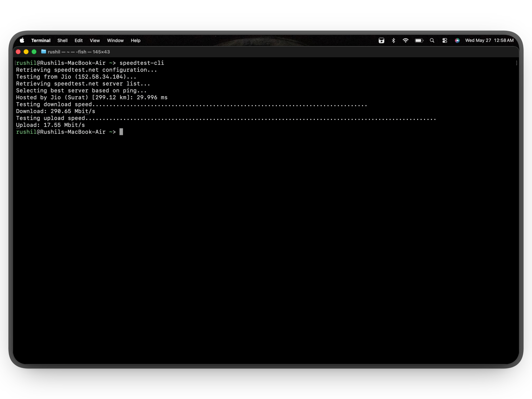532x399 pixels.
Task: Click the 'Hosted by Jio (Surat)' line
Action: pos(92,98)
